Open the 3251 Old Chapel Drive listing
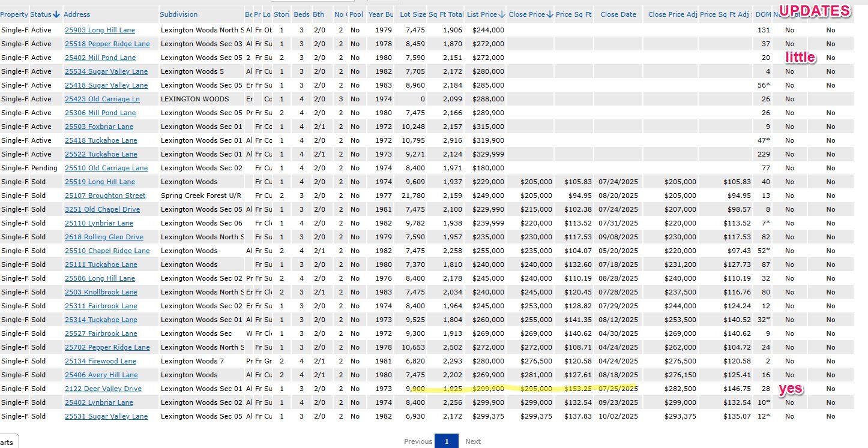Viewport: 868px width, 448px height. click(x=102, y=209)
